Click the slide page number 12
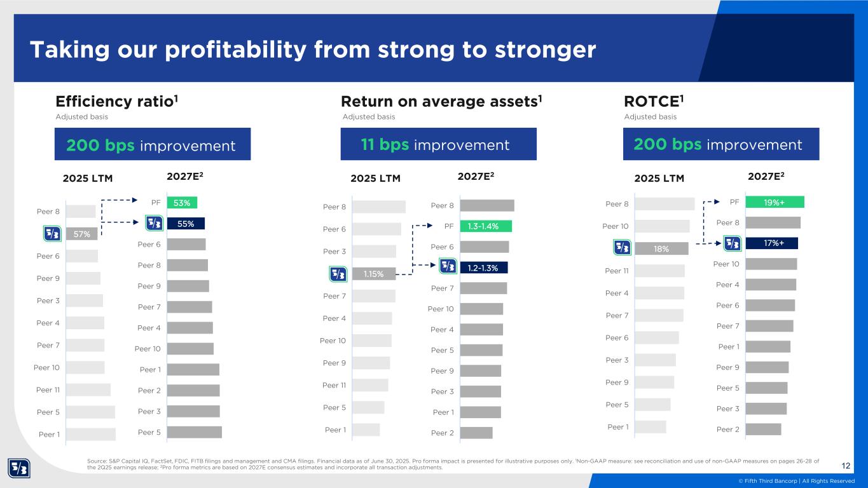Viewport: 868px width, 488px height. (x=846, y=467)
